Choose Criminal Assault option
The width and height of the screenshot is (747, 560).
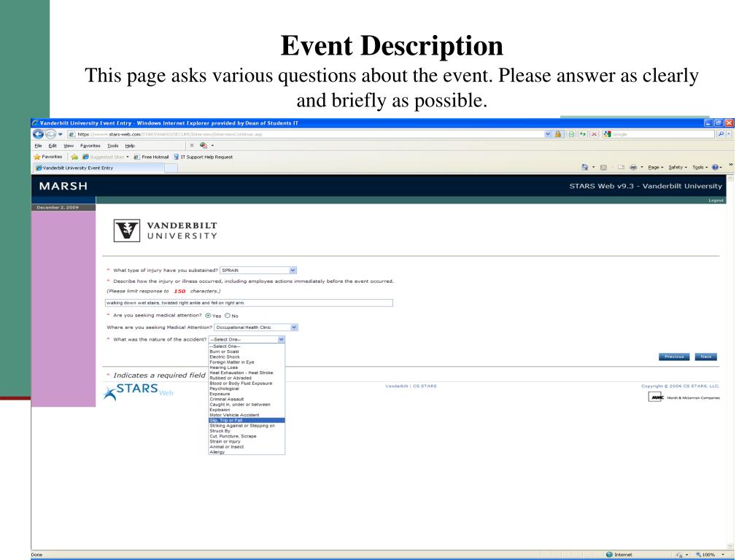click(247, 399)
